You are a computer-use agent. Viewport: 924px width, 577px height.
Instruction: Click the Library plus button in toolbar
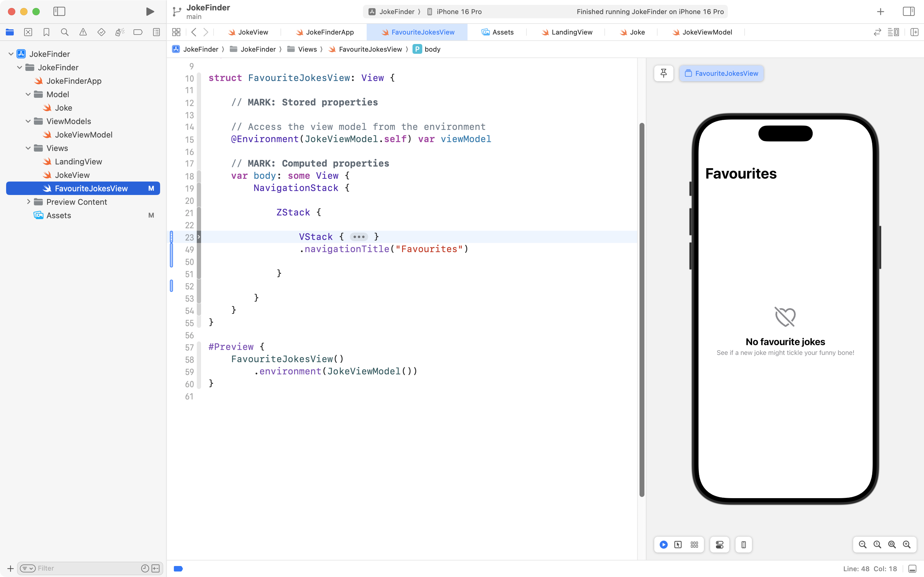click(x=880, y=11)
